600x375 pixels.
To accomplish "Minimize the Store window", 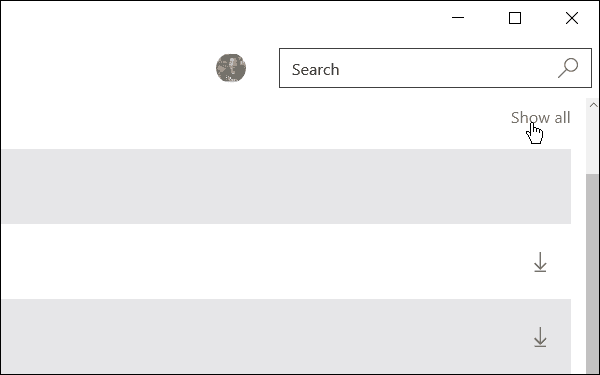I will pos(458,18).
